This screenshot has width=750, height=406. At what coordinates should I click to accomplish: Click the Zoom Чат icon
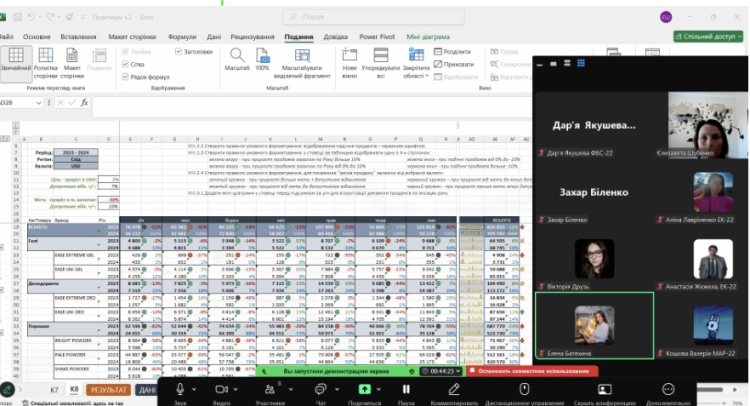322,389
